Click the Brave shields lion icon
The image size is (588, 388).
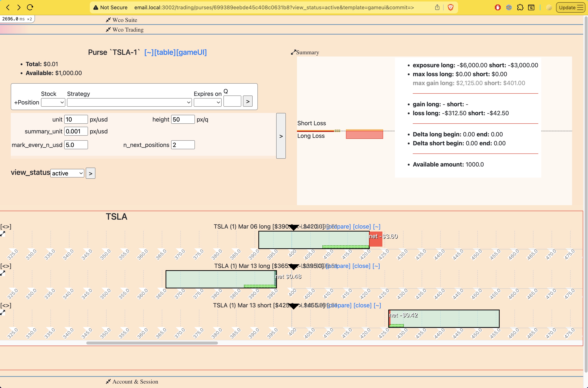(x=450, y=7)
